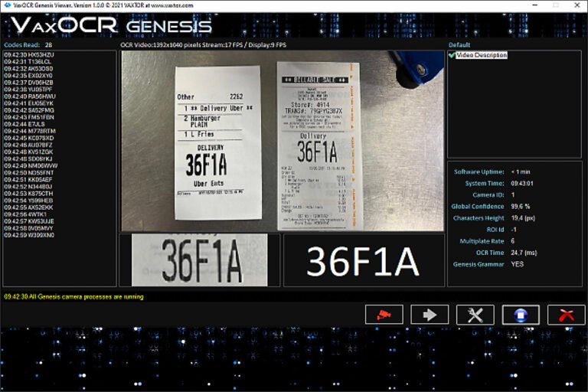Click the VaxOCR Genesis logo banner

coord(112,25)
